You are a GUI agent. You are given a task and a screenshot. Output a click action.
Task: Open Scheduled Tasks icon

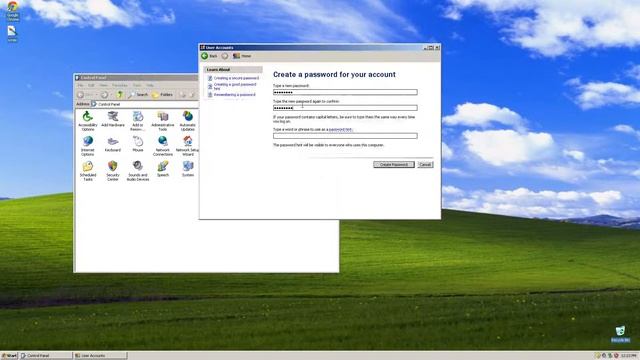[x=87, y=171]
